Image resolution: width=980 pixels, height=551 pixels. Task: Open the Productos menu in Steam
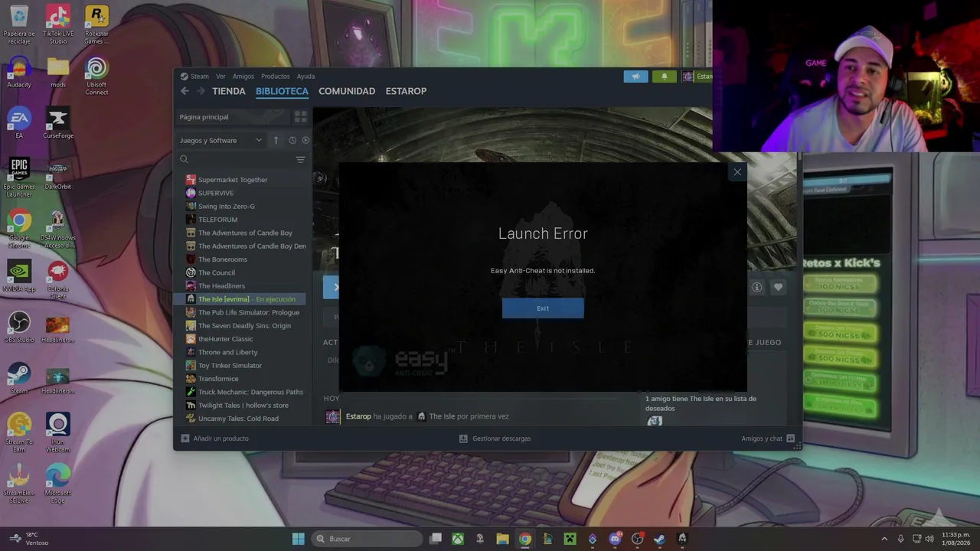point(276,77)
